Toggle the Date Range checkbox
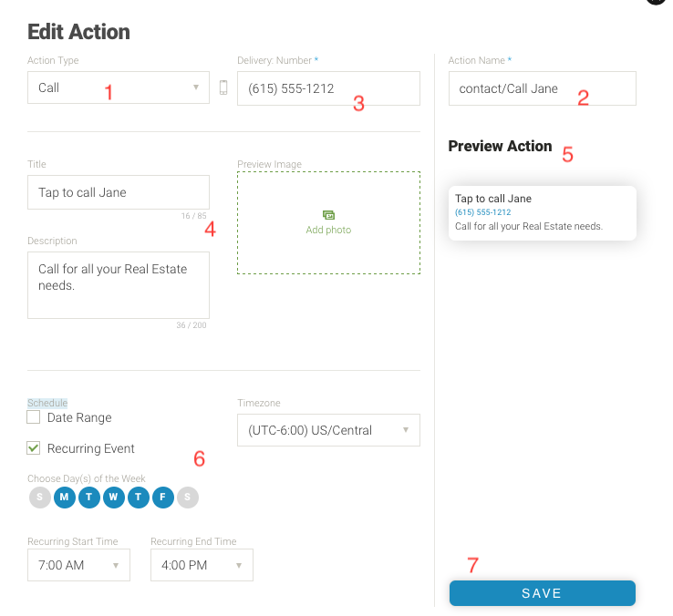 (x=34, y=417)
